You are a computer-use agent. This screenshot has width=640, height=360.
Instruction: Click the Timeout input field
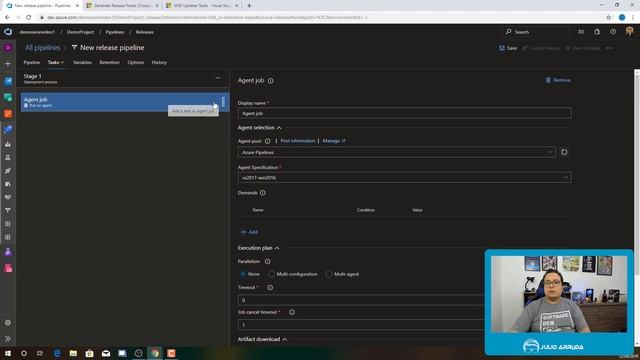tap(361, 300)
